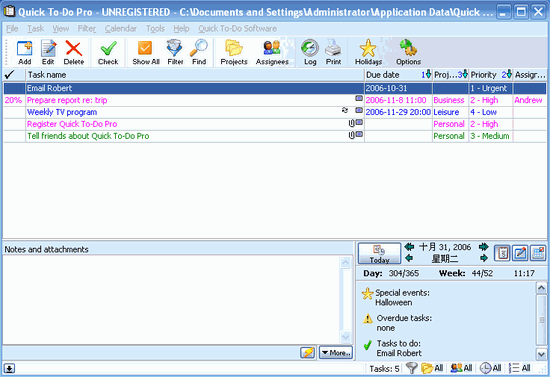The image size is (550, 377).
Task: Click the scrollbar thumb in the events panel
Action: [x=541, y=320]
